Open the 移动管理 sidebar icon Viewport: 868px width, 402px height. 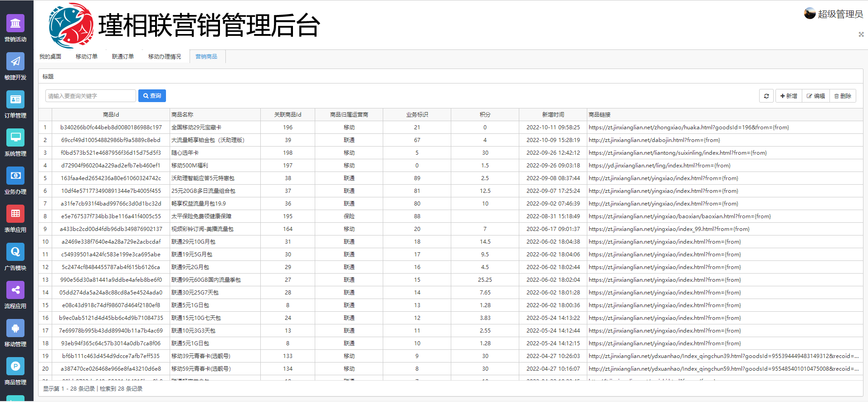[15, 328]
